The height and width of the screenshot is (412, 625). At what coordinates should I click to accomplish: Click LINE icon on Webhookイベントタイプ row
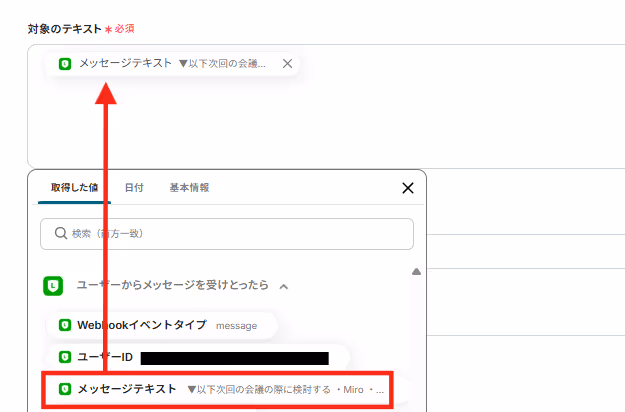click(65, 325)
